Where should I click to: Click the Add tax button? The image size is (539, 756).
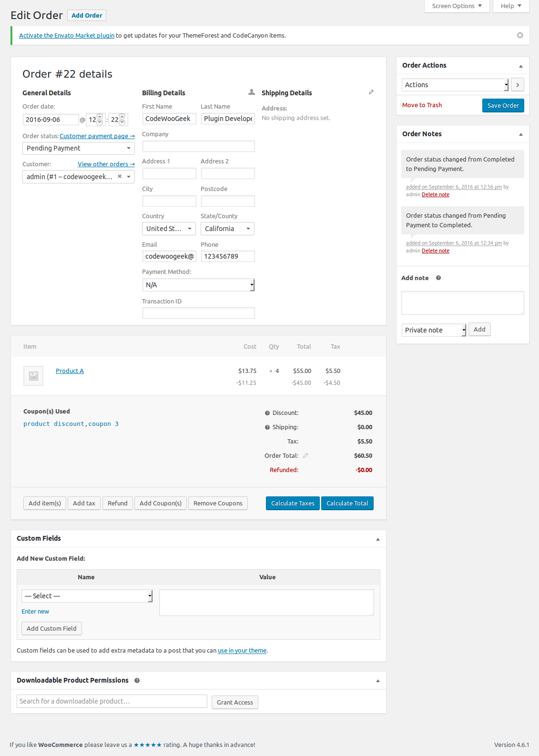click(x=84, y=503)
